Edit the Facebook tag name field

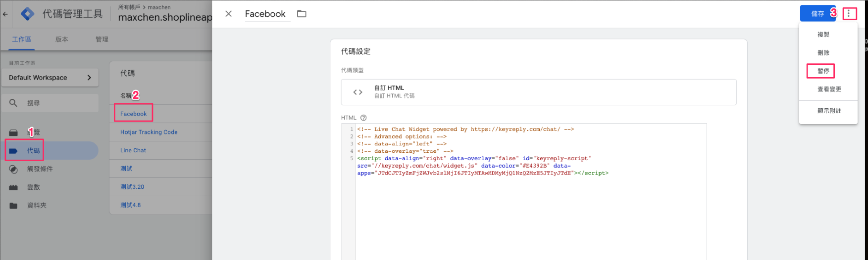[267, 14]
